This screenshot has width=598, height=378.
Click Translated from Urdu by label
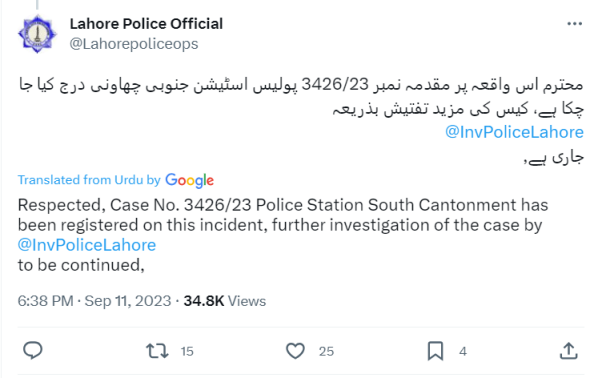[89, 180]
